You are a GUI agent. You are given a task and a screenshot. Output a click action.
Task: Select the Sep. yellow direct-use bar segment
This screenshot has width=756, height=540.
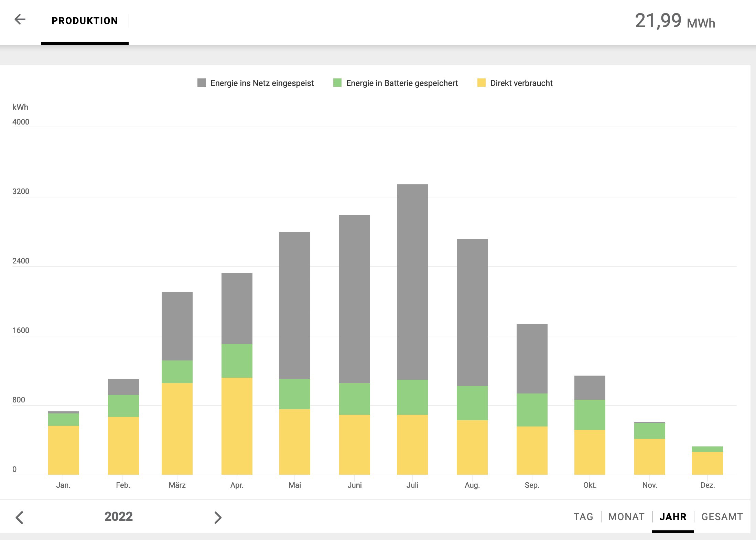coord(532,451)
